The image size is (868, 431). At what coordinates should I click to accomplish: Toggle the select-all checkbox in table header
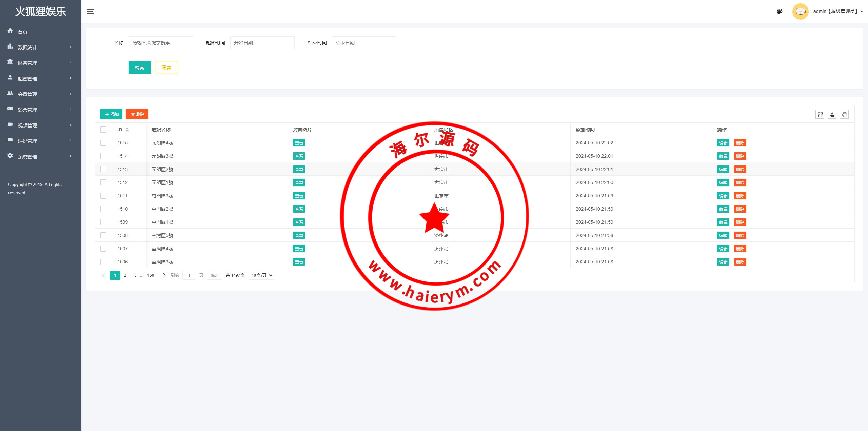(x=103, y=130)
